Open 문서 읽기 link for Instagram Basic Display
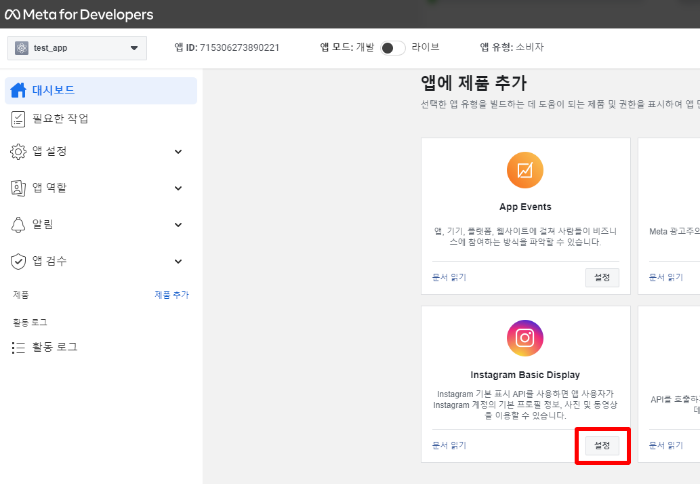This screenshot has width=700, height=484. (449, 445)
